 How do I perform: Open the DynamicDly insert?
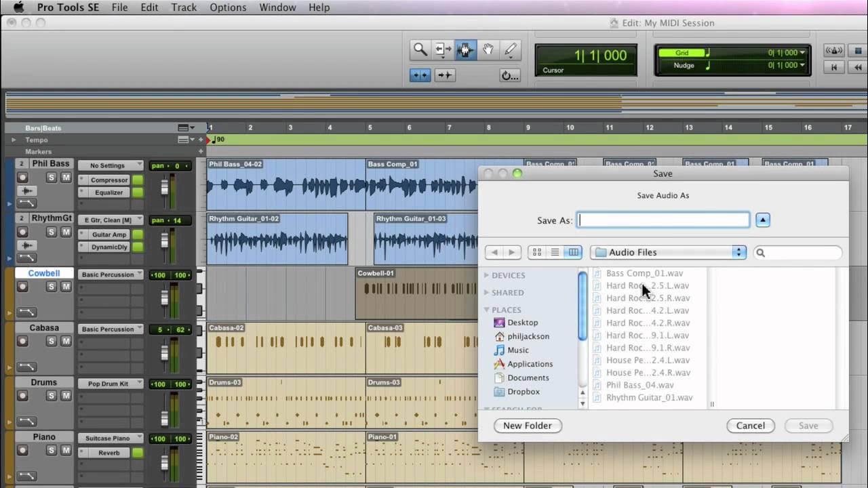[x=109, y=247]
